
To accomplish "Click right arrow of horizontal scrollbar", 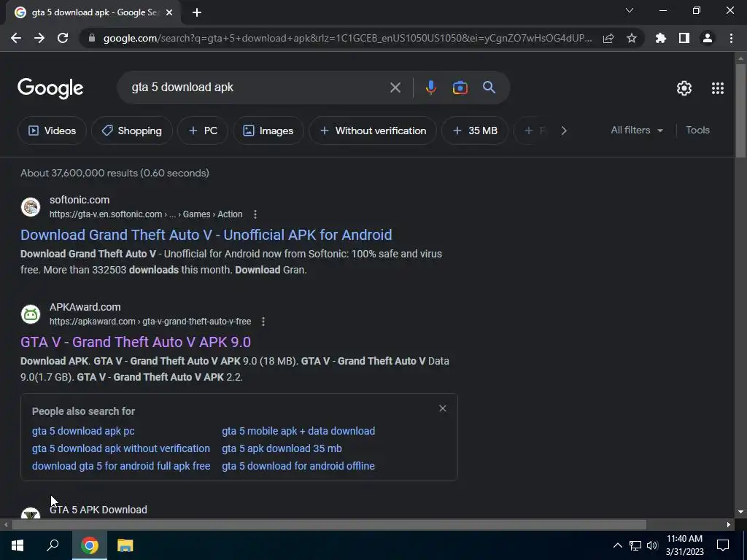I will click(x=729, y=525).
